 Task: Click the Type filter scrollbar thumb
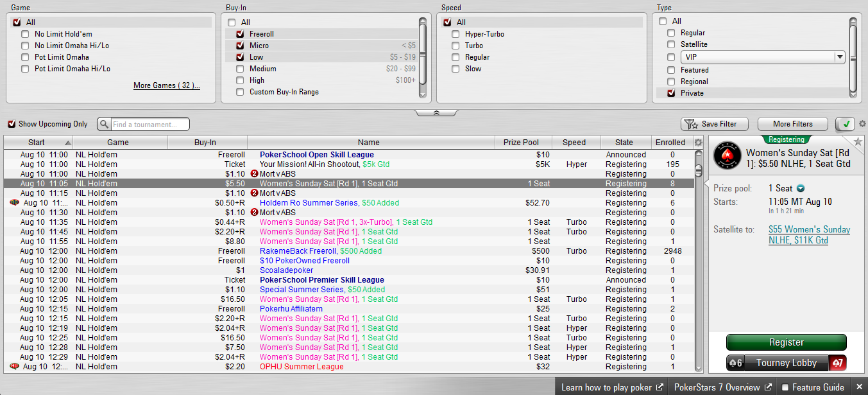click(x=853, y=58)
